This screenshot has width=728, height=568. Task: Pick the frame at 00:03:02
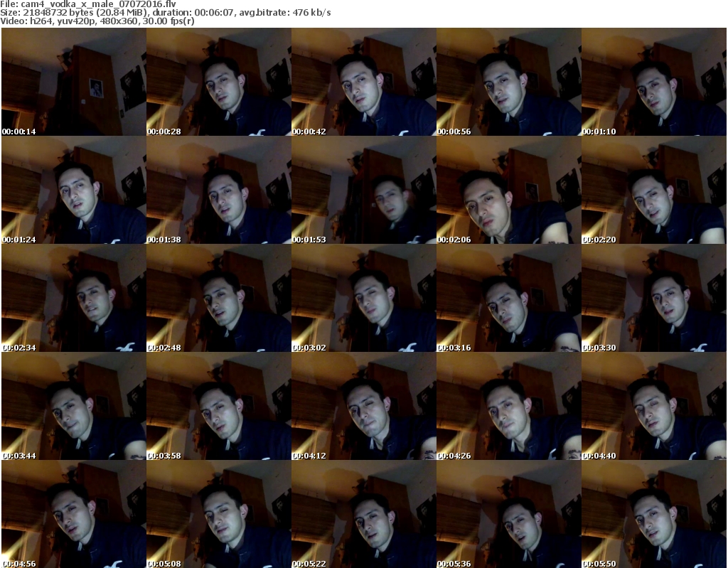(x=363, y=298)
